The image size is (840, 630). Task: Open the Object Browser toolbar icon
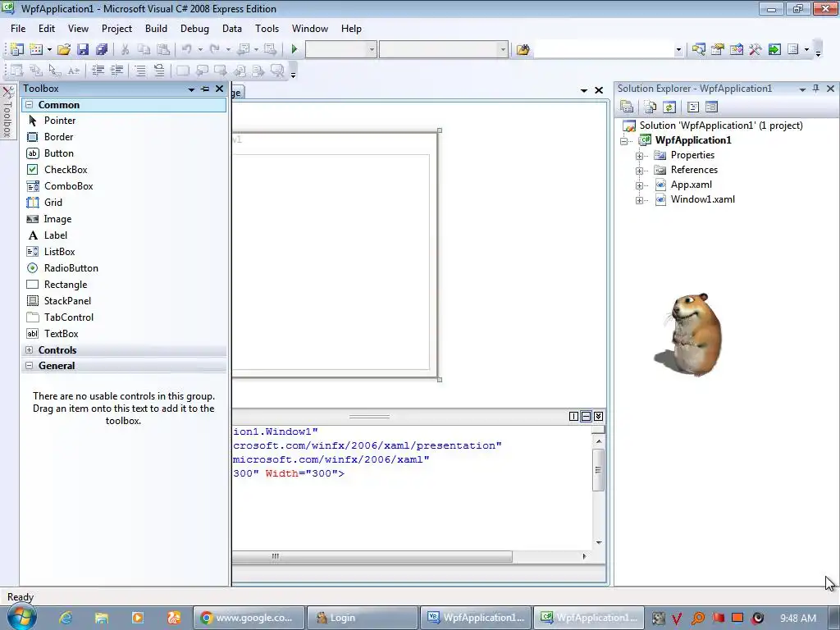(x=736, y=49)
